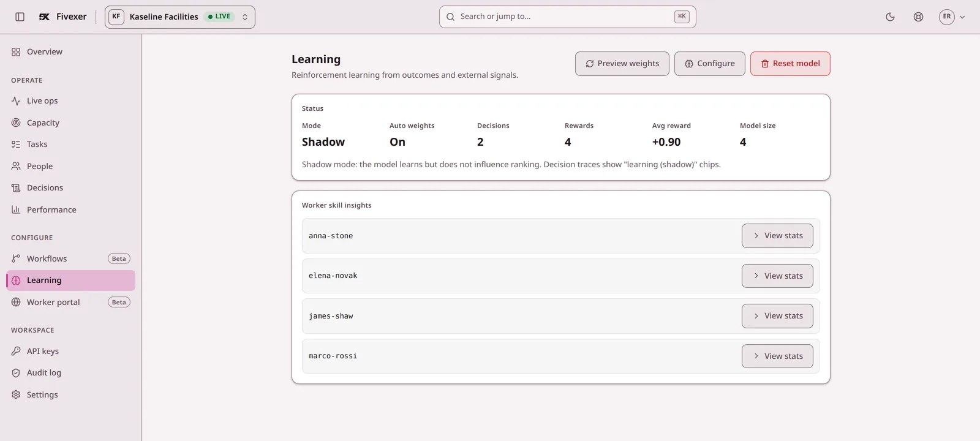This screenshot has height=441, width=980.
Task: Click the Beta badge next to Workflows
Action: point(119,258)
